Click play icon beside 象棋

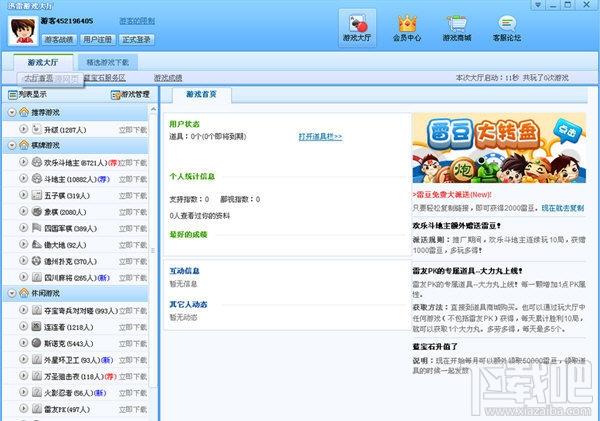[24, 212]
